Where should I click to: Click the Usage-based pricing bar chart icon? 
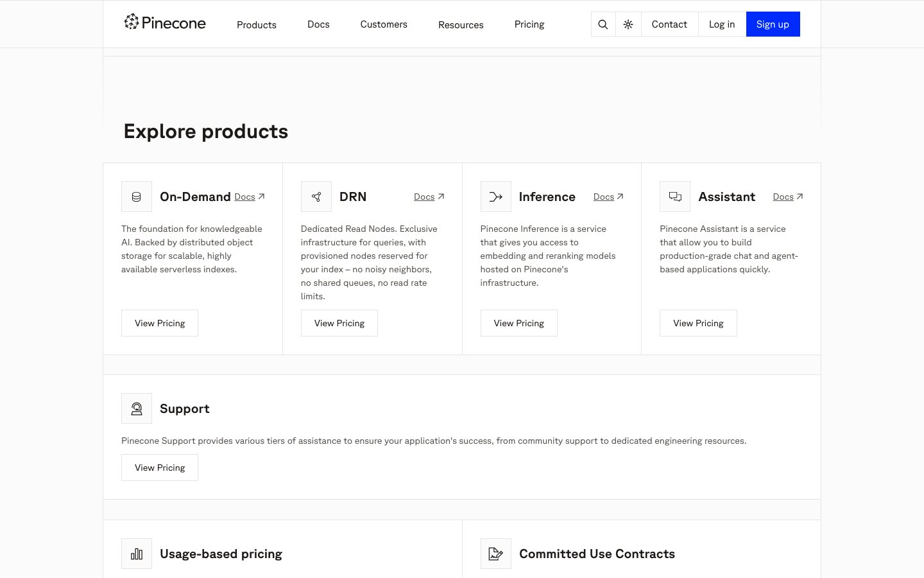coord(137,554)
